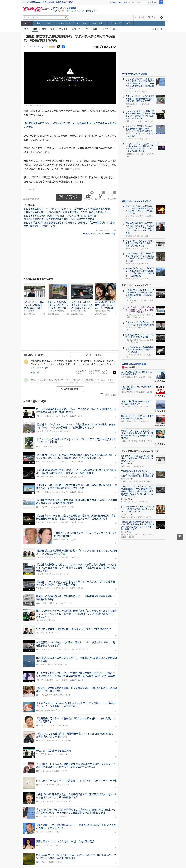Click the Yahoo! JAPAN top bar link
Screen dimensions: 186x868
pos(116,2)
